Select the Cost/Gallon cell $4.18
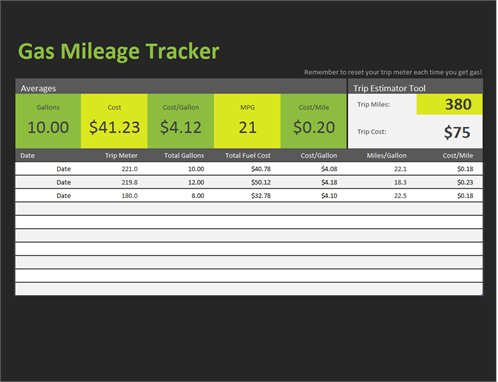The image size is (498, 382). coord(329,182)
